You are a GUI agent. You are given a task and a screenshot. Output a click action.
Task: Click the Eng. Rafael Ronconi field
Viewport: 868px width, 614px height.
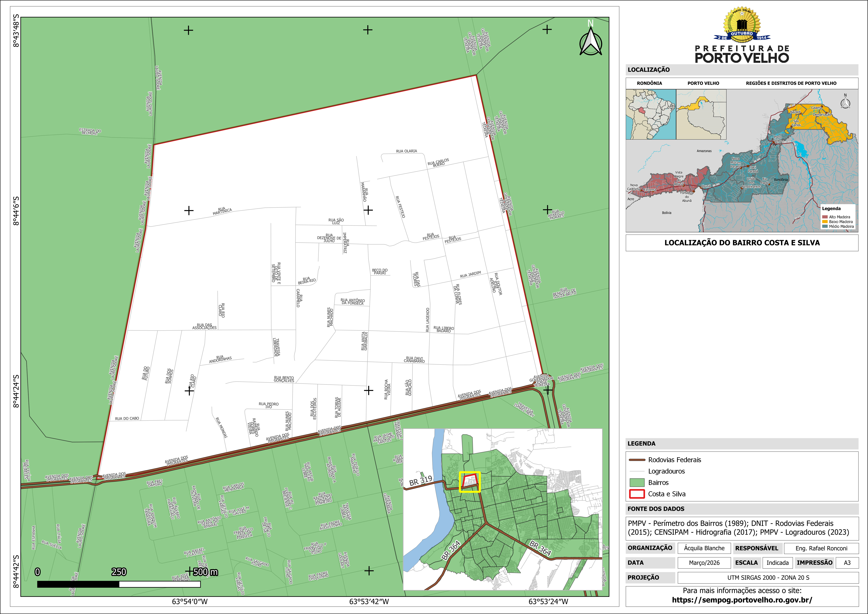click(821, 548)
